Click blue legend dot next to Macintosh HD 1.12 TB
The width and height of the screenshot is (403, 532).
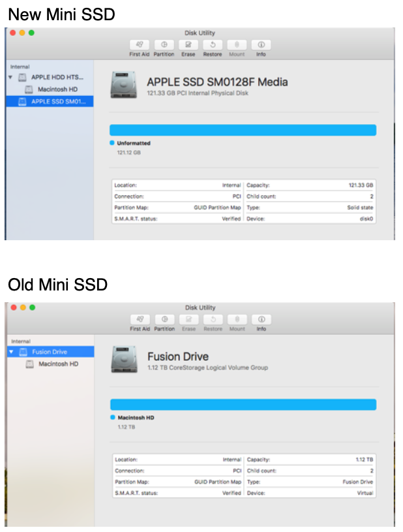click(x=113, y=417)
